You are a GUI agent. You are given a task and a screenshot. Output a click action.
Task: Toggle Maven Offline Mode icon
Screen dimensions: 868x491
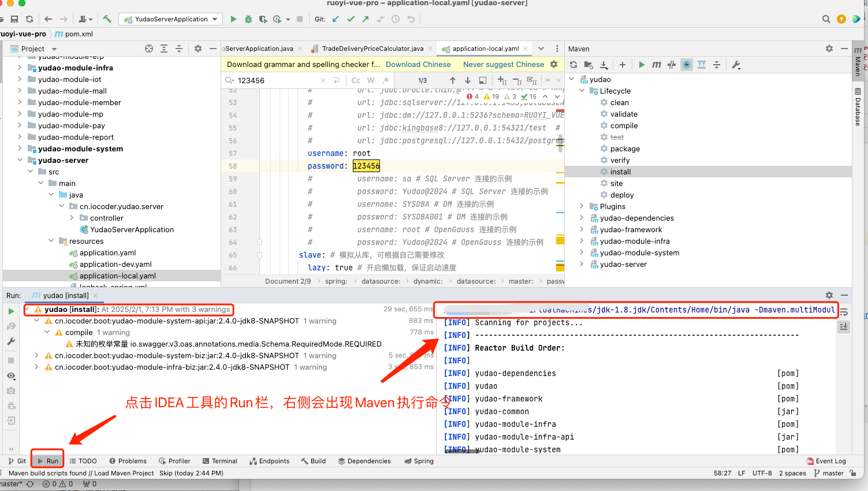coord(672,65)
